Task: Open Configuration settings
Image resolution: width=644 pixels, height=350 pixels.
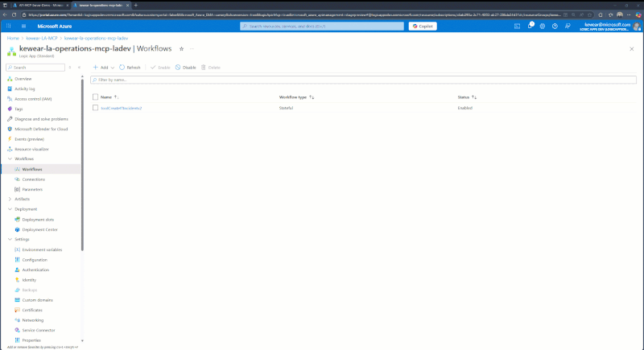Action: 35,260
